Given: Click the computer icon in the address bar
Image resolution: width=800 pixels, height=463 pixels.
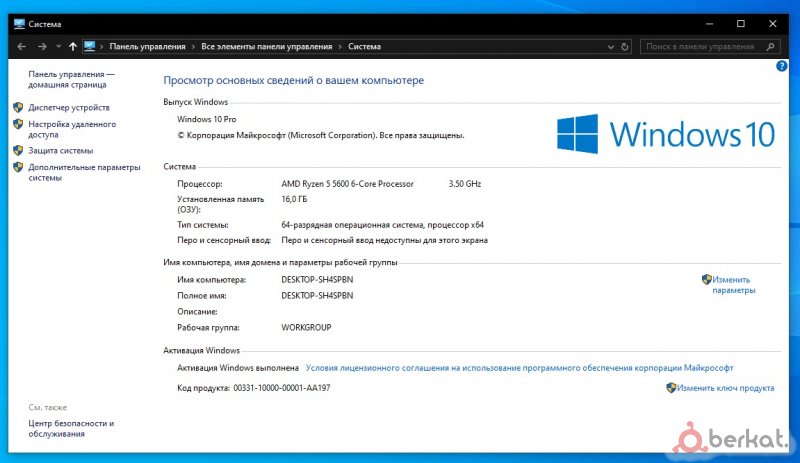Looking at the screenshot, I should pos(90,46).
